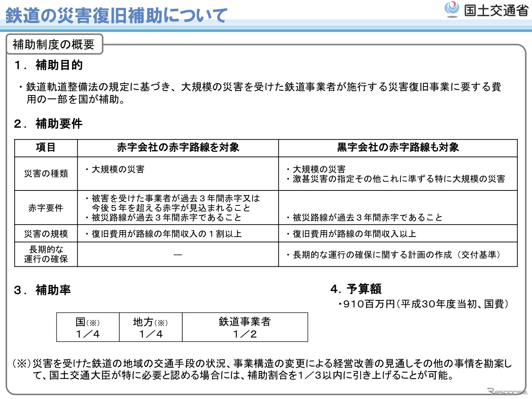This screenshot has width=532, height=399.
Task: Select the 鉄道事業者 1/2 rate cell
Action: pos(245,327)
